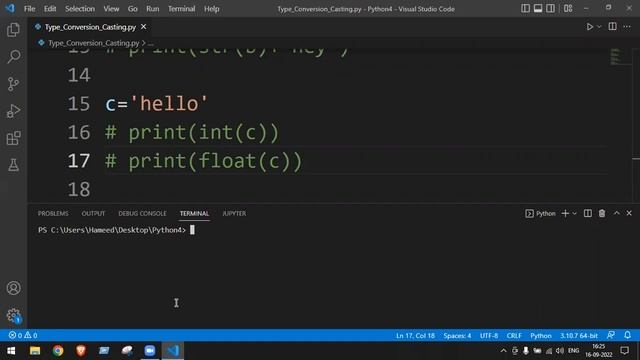Viewport: 640px width, 360px height.
Task: Open the Testing flask view
Action: click(13, 165)
